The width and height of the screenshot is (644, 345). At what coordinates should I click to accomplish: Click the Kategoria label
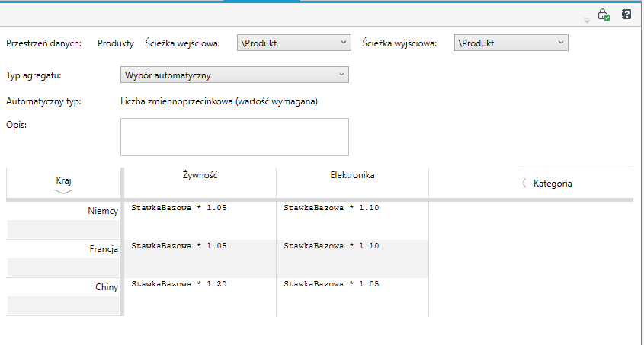553,184
